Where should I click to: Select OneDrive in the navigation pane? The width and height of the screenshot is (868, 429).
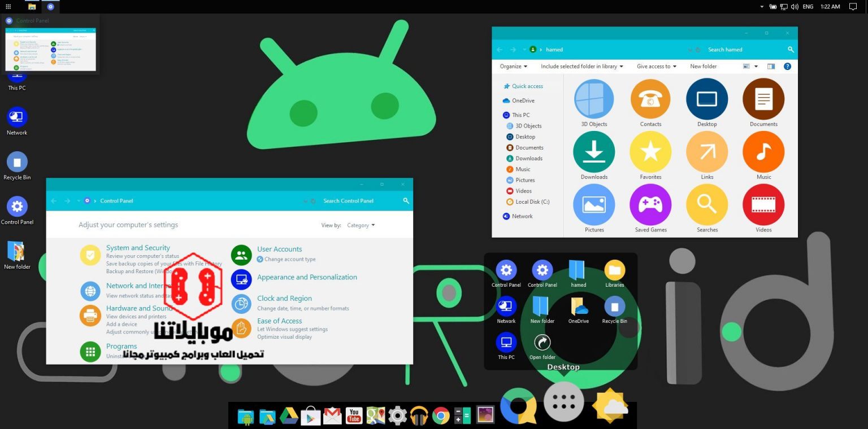(523, 100)
